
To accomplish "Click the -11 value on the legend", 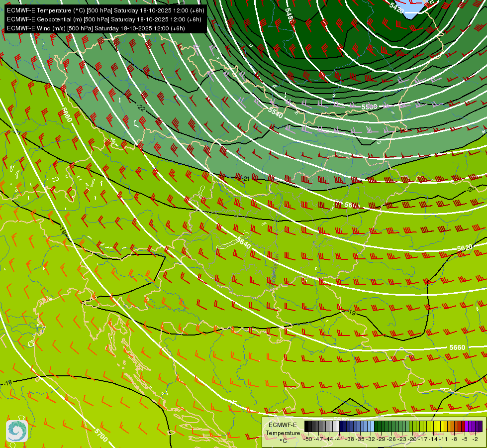I will point(444,440).
